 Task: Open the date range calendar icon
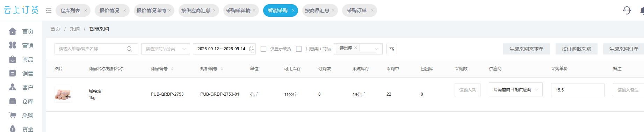252,49
